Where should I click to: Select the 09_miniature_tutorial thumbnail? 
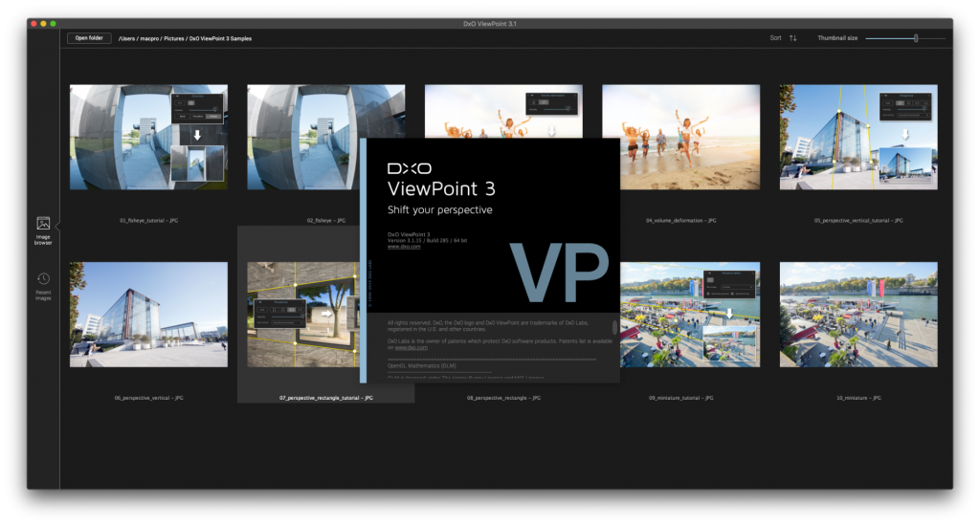[x=690, y=315]
